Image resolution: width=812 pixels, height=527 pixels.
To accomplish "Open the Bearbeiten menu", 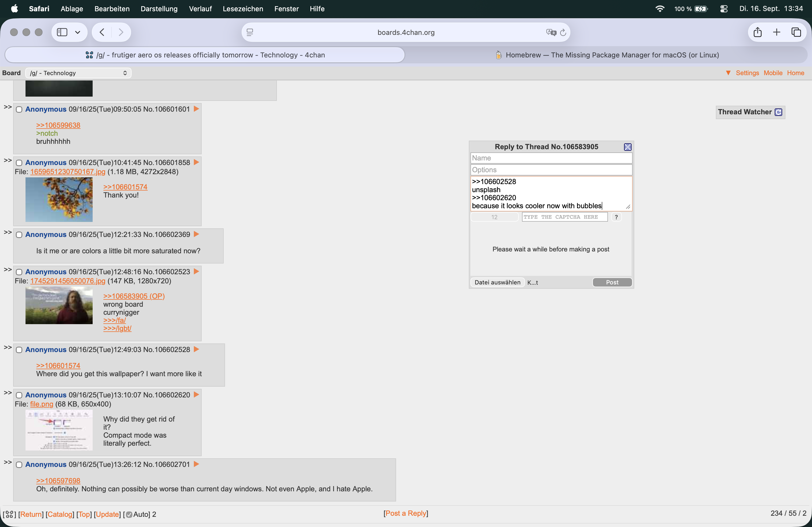I will pyautogui.click(x=112, y=9).
